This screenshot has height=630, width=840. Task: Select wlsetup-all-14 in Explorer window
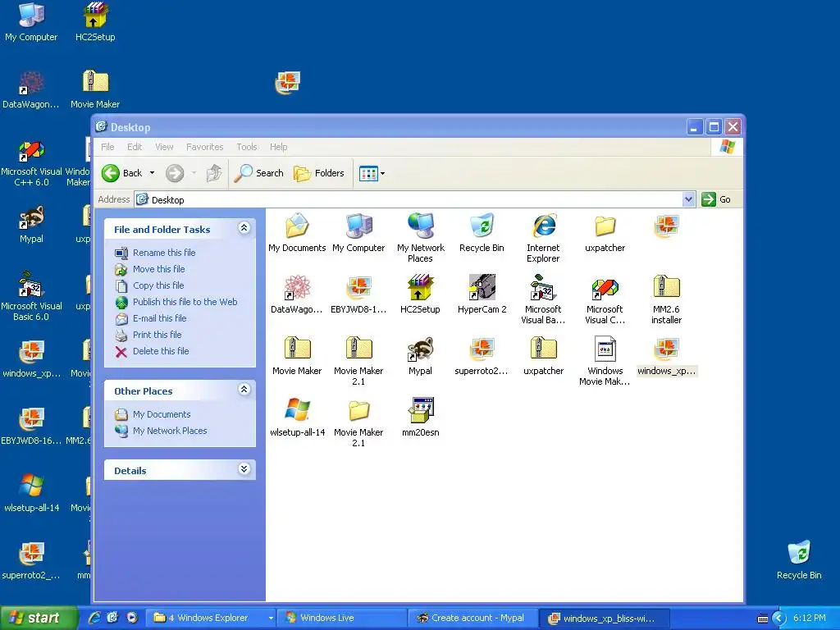point(297,418)
